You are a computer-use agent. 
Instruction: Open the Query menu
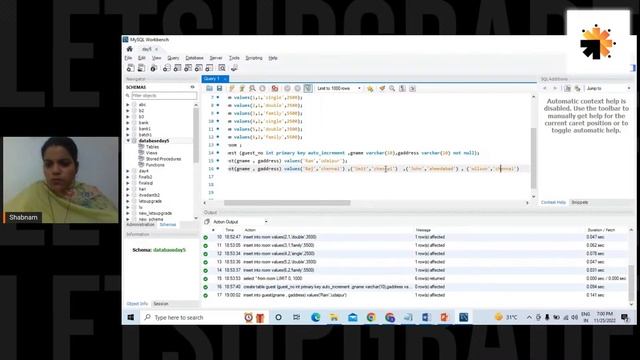pos(173,58)
